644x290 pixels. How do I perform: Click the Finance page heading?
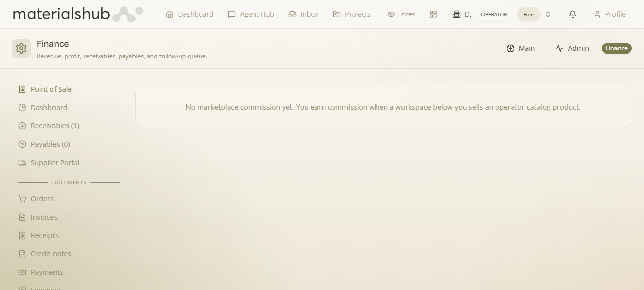[53, 44]
